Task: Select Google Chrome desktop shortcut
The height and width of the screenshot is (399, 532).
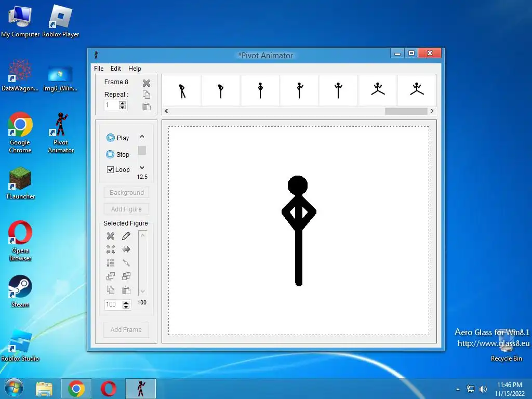Action: pos(20,132)
